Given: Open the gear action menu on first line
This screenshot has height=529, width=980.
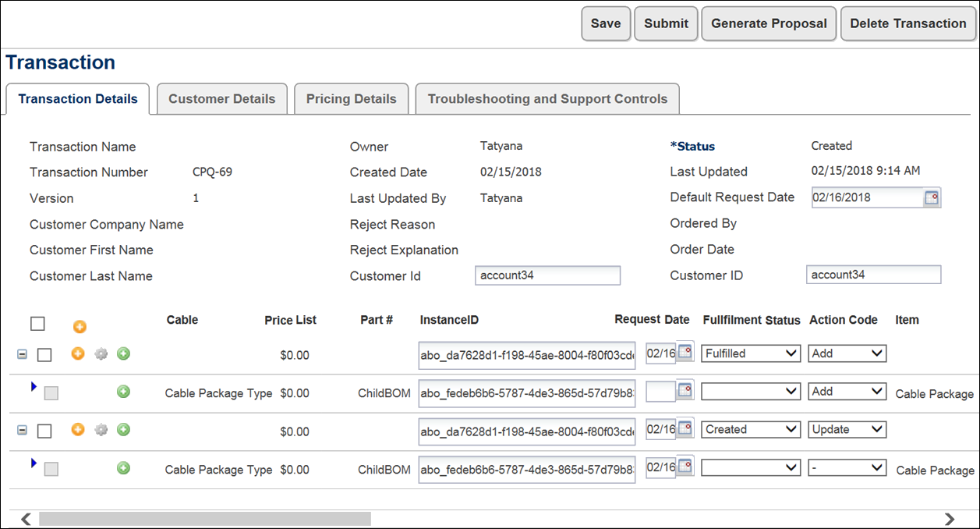Looking at the screenshot, I should 101,353.
